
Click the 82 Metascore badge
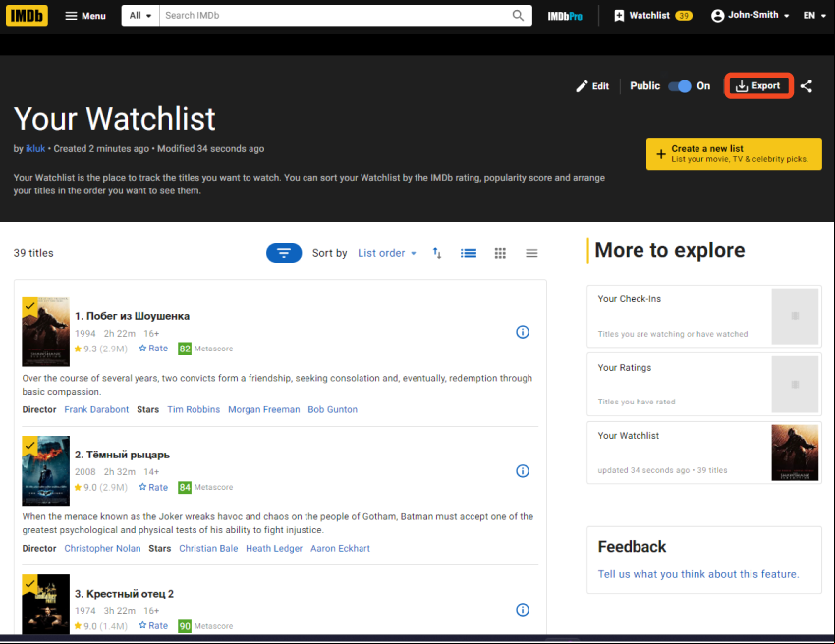click(x=185, y=349)
